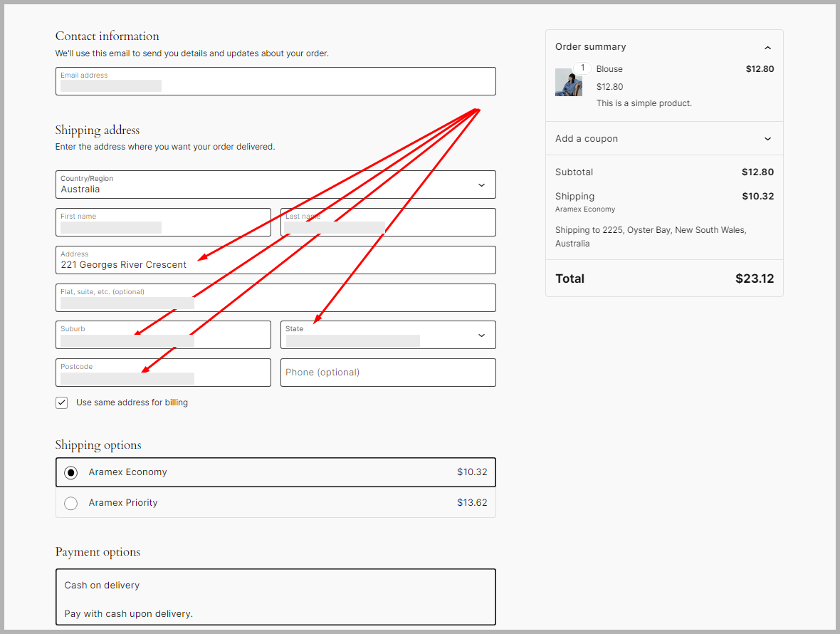Click the Total amount $23.12
Image resolution: width=840 pixels, height=634 pixels.
(x=754, y=279)
